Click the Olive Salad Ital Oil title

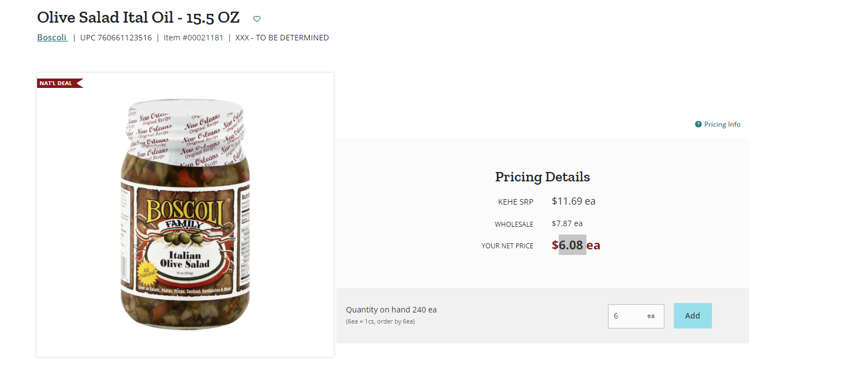pyautogui.click(x=138, y=18)
